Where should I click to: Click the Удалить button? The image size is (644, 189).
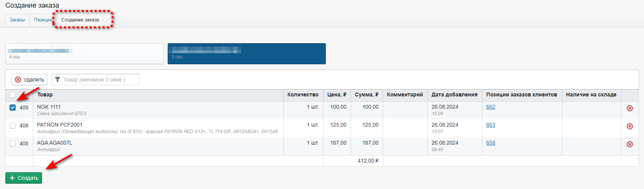(x=29, y=80)
